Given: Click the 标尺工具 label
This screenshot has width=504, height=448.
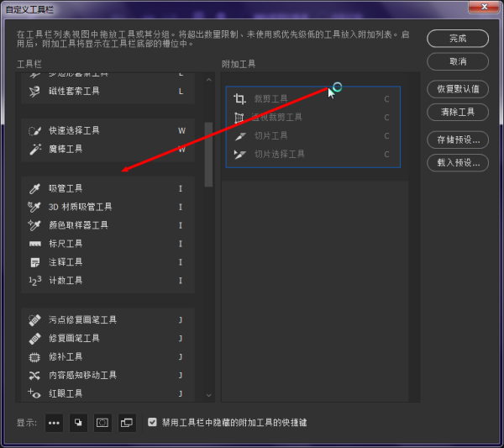Looking at the screenshot, I should [x=66, y=244].
